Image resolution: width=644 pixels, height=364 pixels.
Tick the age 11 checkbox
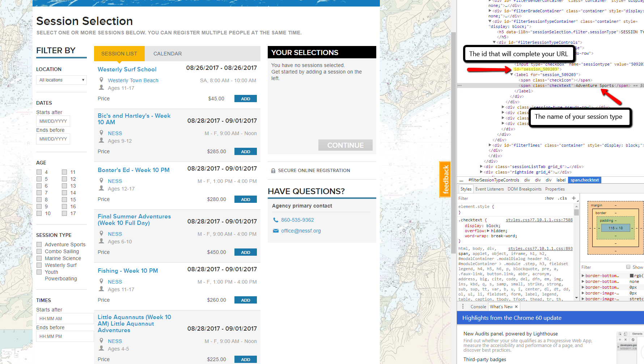[64, 172]
